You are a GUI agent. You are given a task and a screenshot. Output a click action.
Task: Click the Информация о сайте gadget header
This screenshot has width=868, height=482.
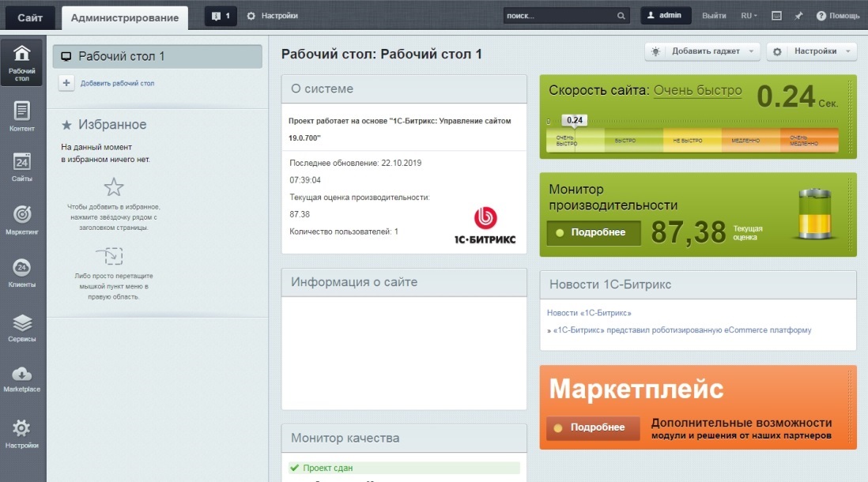pyautogui.click(x=404, y=282)
